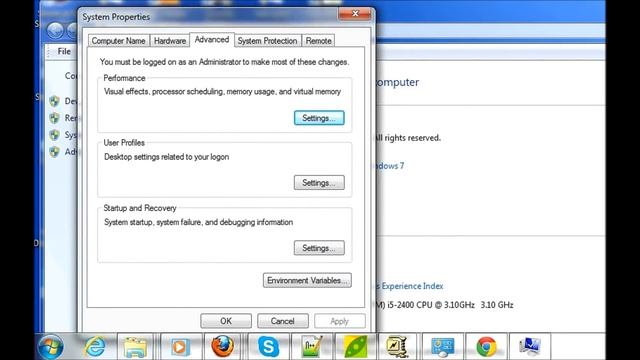Click the Back arrow in the System window
640x360 pixels.
(55, 31)
